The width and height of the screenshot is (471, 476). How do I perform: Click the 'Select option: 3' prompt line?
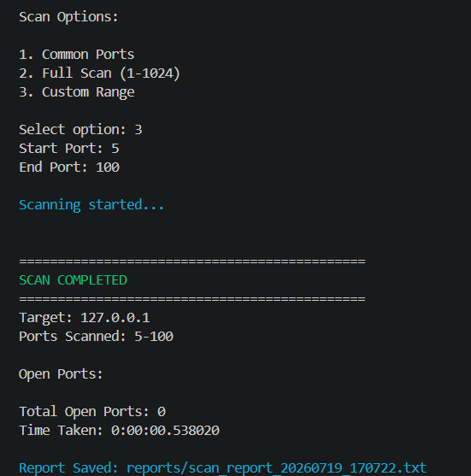(80, 130)
